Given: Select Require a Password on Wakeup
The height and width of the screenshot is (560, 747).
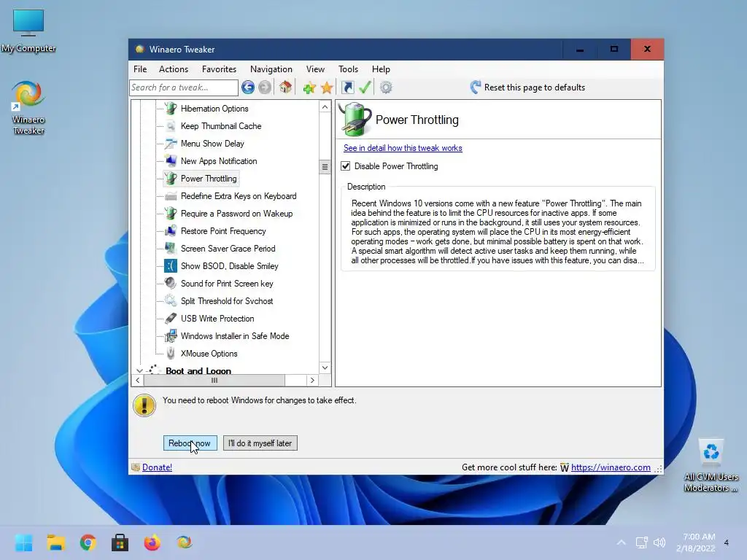Looking at the screenshot, I should (x=237, y=214).
